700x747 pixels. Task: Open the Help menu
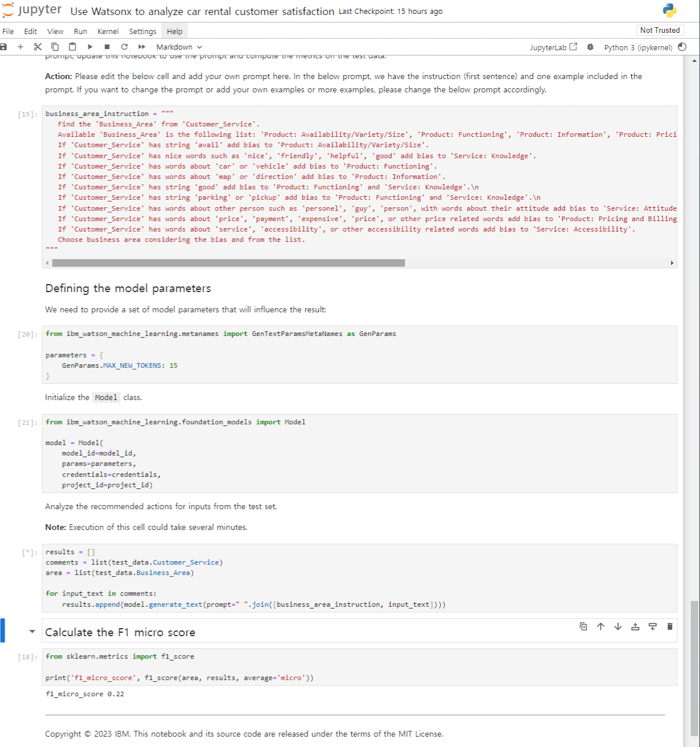click(x=175, y=31)
